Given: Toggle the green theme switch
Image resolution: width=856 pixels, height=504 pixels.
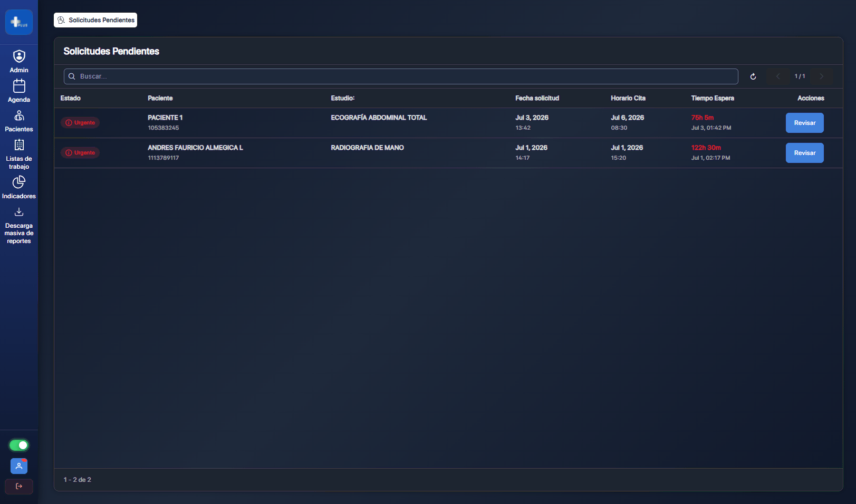Looking at the screenshot, I should (x=19, y=445).
